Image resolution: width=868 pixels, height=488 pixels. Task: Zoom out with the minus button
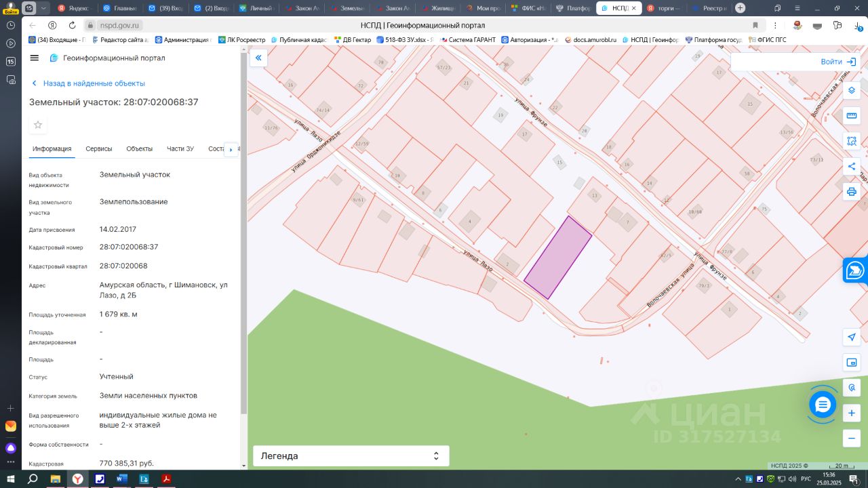point(852,439)
